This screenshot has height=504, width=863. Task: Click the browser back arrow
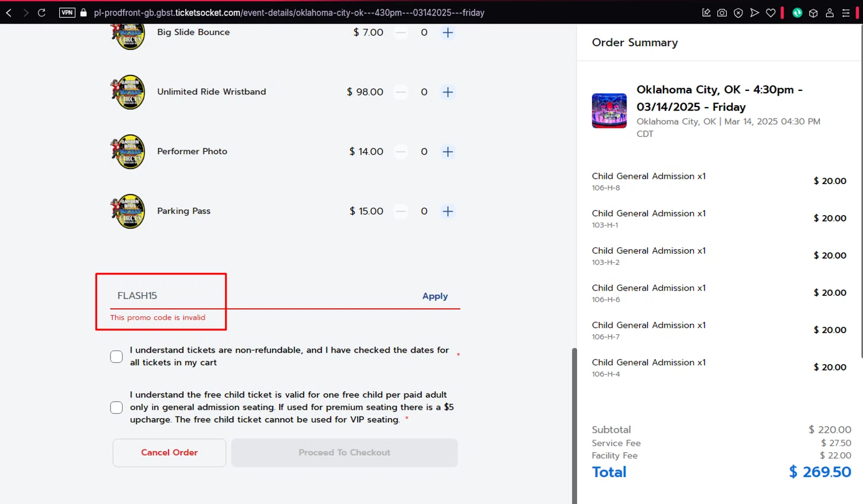(x=9, y=13)
